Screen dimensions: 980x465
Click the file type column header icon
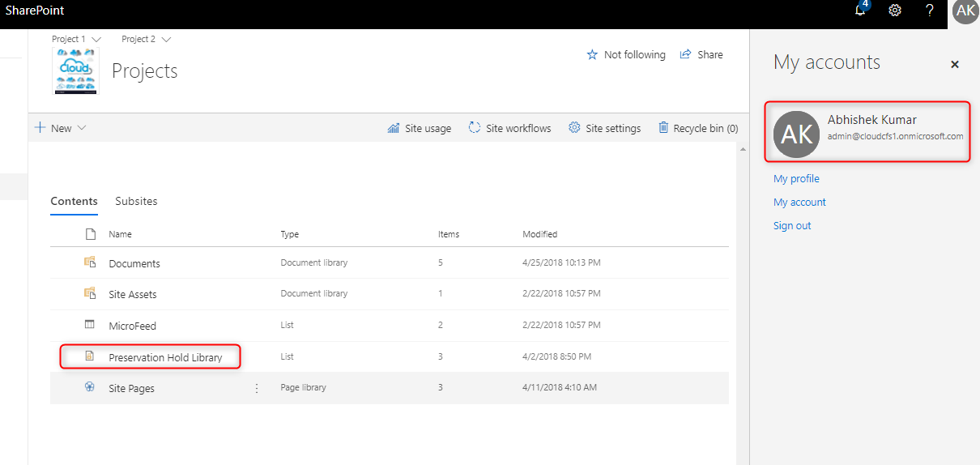tap(90, 234)
